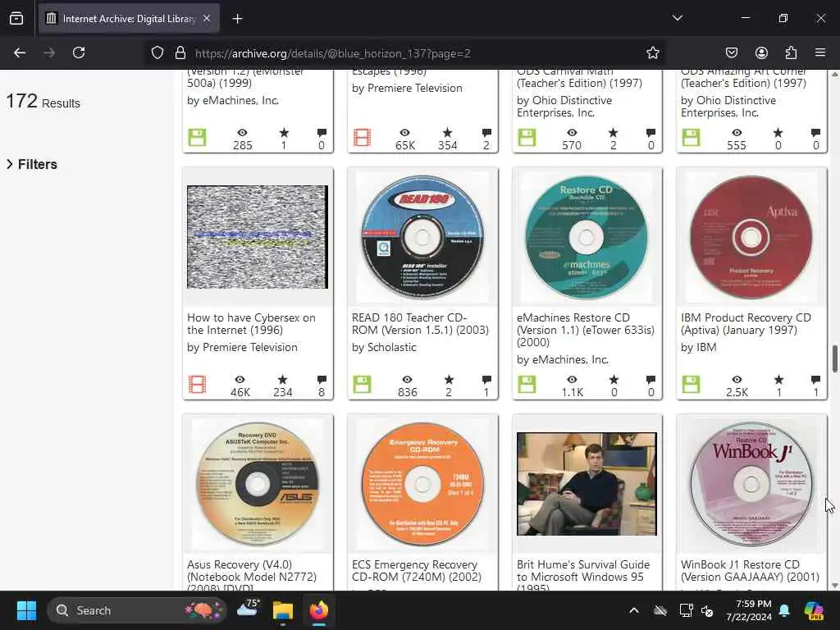Open notification bell in taskbar
840x630 pixels.
point(784,610)
